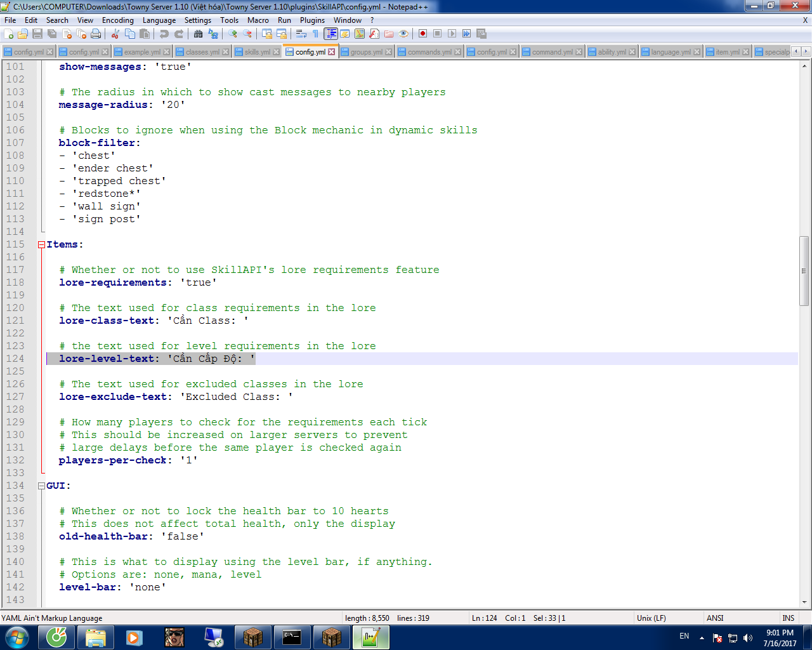Click the Find and Replace icon

pos(213,34)
